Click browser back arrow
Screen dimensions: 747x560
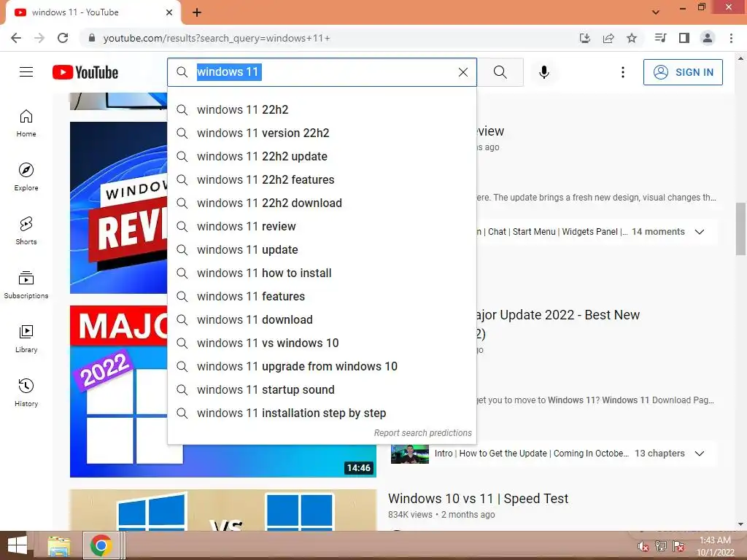click(16, 38)
